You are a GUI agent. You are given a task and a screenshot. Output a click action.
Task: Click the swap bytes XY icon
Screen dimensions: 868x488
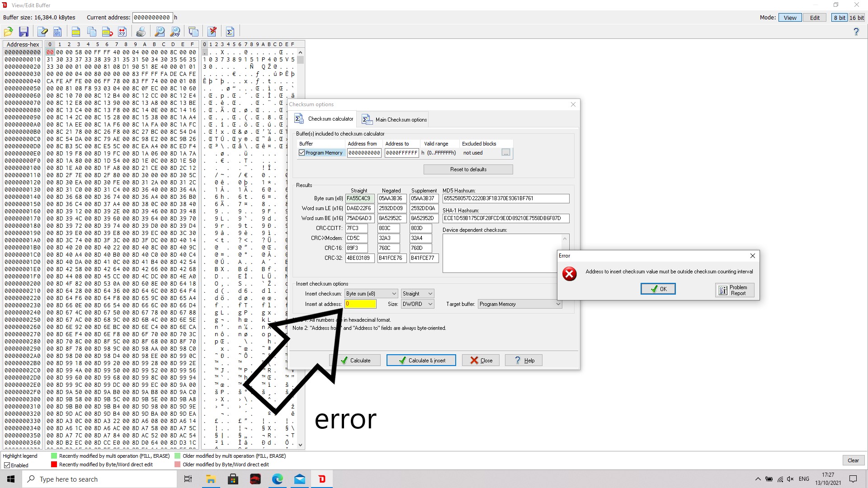tap(122, 32)
